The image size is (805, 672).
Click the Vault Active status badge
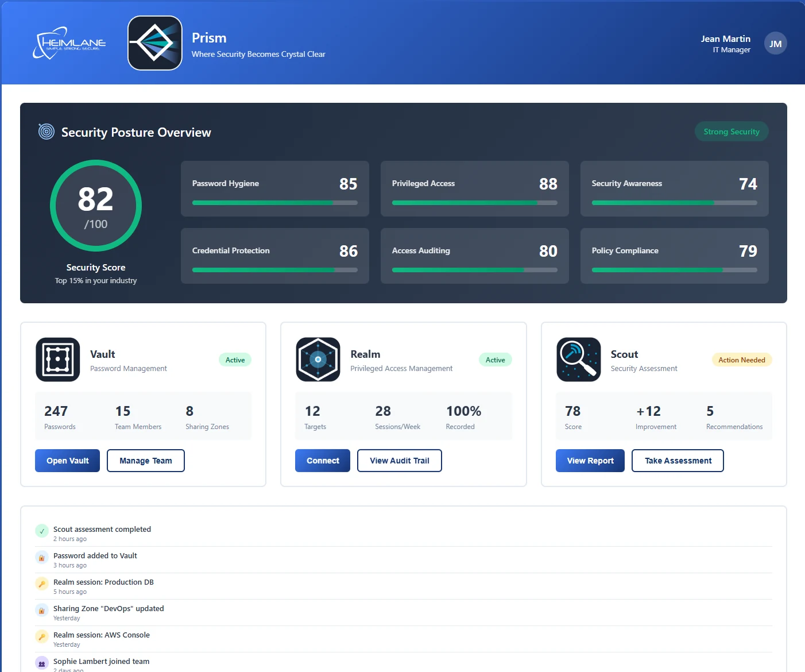235,360
